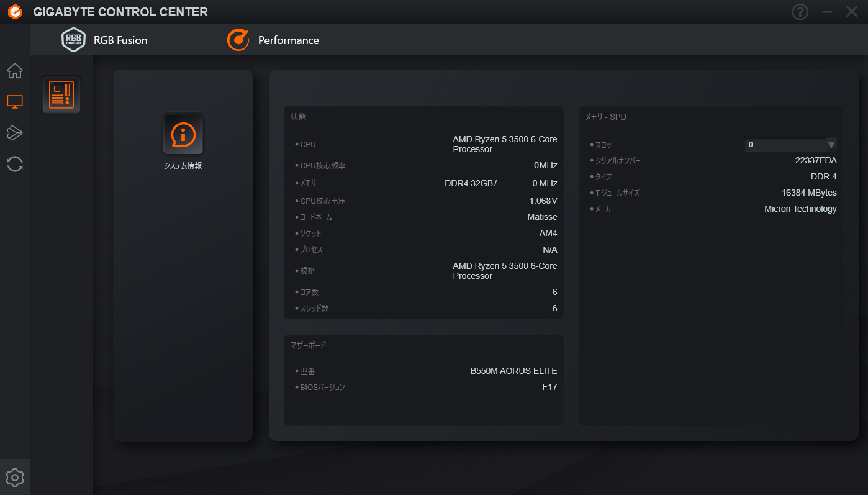Screen dimensions: 868x495
Task: Click the メモリ - SPD panel heading
Action: pos(605,117)
